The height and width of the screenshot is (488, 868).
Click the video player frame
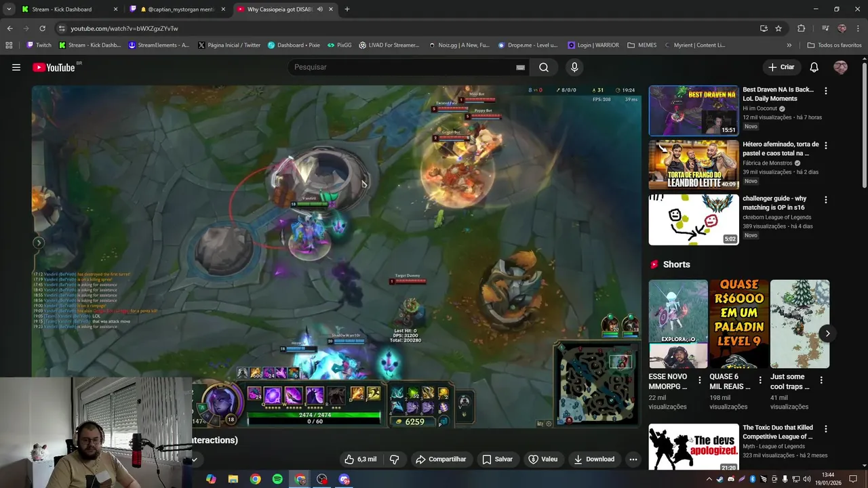click(336, 257)
